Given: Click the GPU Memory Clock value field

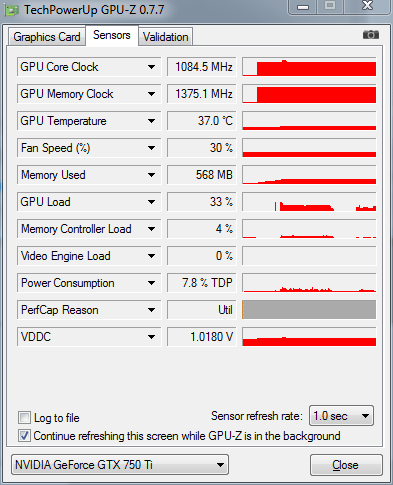Looking at the screenshot, I should click(202, 94).
